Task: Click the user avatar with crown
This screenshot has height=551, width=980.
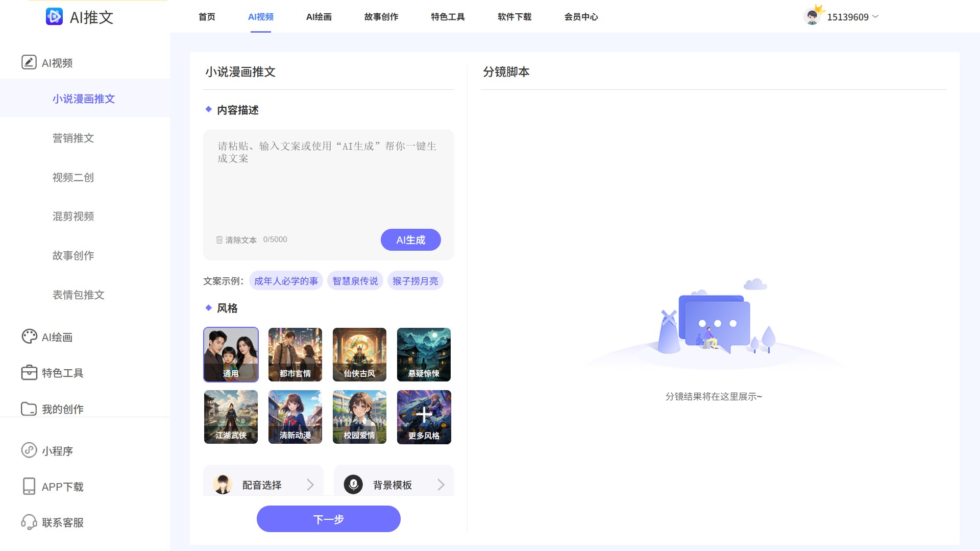Action: pos(813,16)
